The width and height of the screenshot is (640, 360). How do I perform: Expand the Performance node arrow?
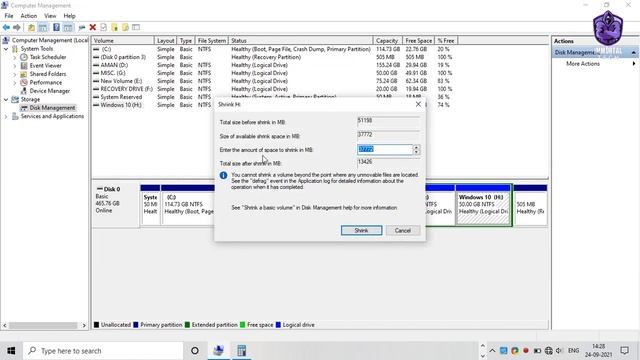pos(15,83)
